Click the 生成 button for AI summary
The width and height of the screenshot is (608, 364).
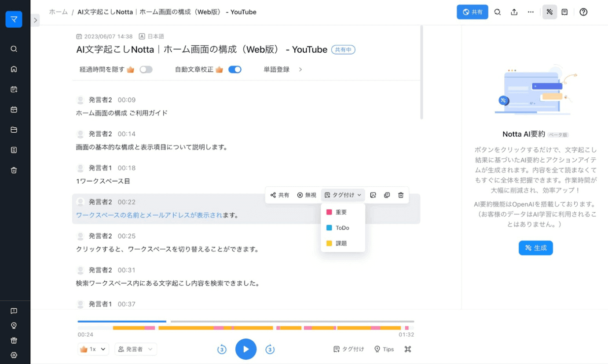536,248
